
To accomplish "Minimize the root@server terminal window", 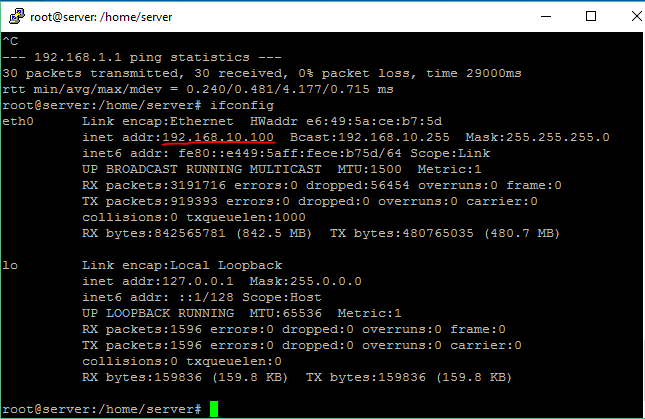I will (546, 16).
